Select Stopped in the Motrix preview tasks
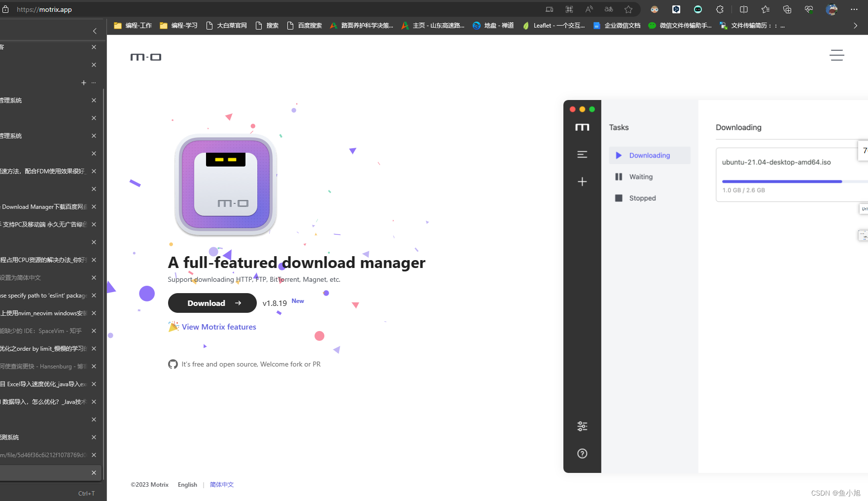Screen dimensions: 868x501 click(x=650, y=198)
